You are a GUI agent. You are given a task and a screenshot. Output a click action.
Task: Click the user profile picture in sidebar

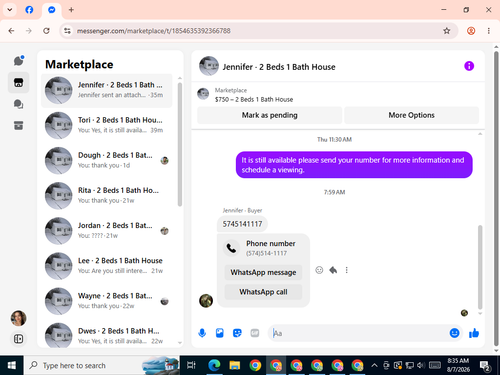point(19,318)
